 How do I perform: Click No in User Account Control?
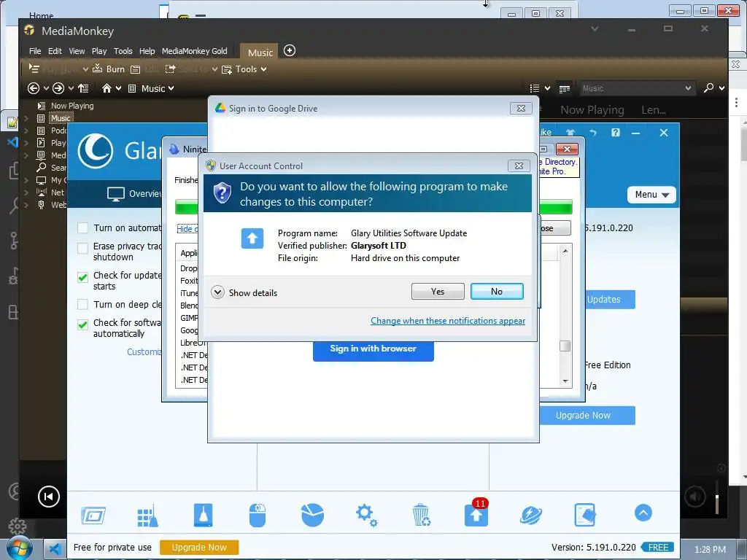pyautogui.click(x=497, y=292)
